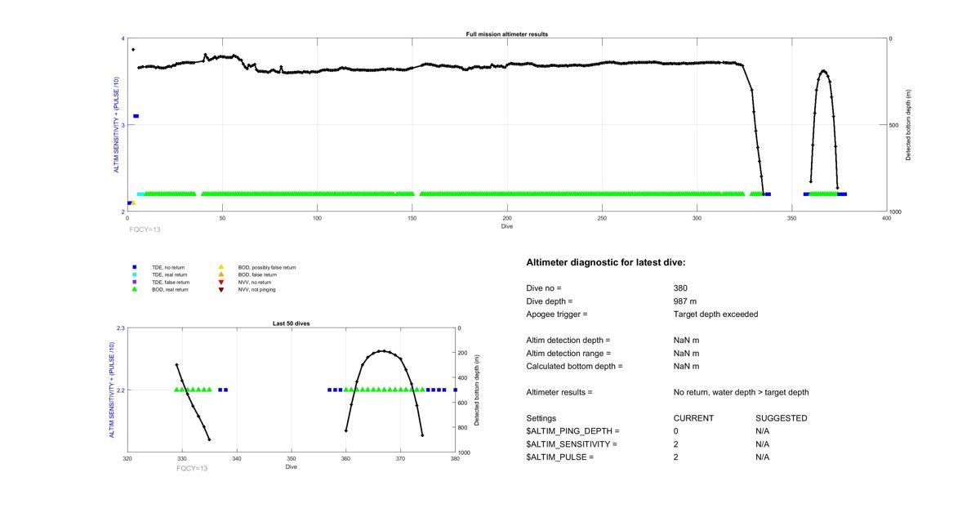Click the 'Dive' x-axis label of full mission plot
The height and width of the screenshot is (508, 980).
coord(507,226)
